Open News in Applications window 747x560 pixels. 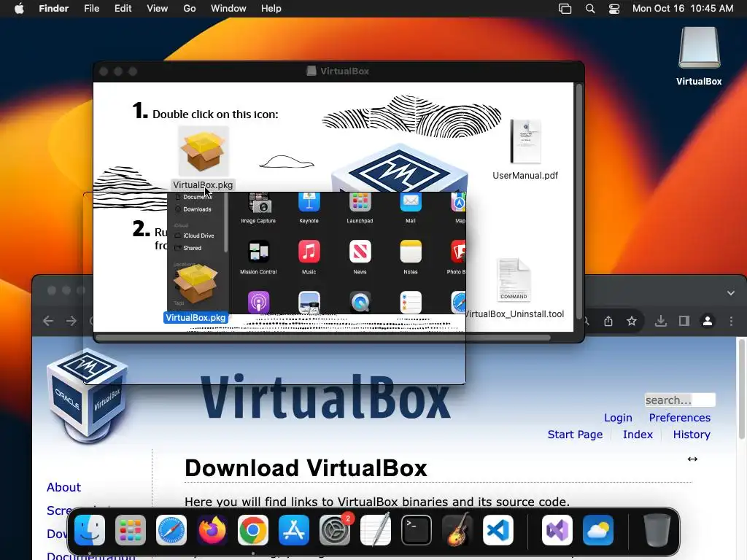coord(360,252)
